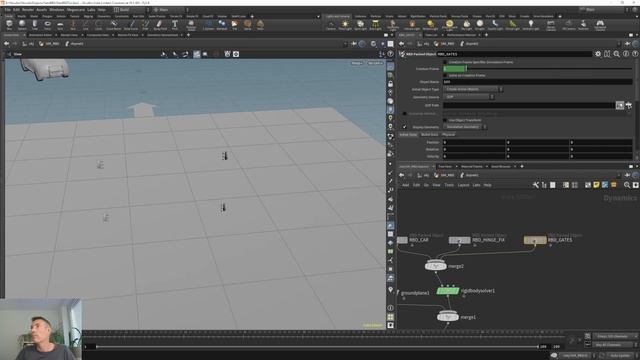
Task: Click the Object Name input field
Action: [x=538, y=82]
